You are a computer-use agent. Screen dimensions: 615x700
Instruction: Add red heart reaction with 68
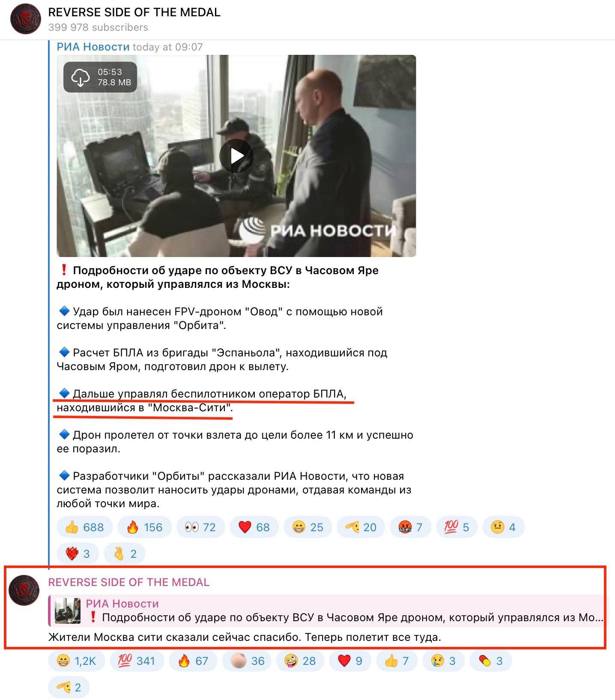254,527
